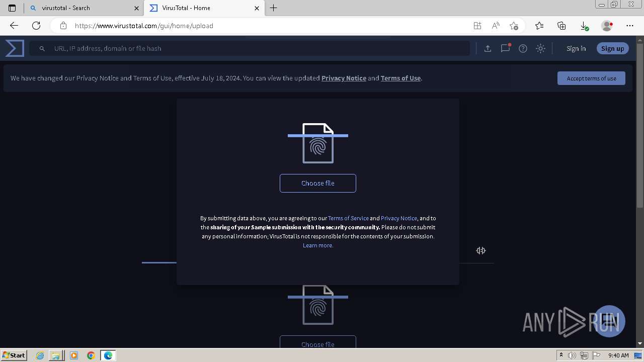Image resolution: width=644 pixels, height=362 pixels.
Task: Focus the URL, IP address, domain search field
Action: coord(250,48)
